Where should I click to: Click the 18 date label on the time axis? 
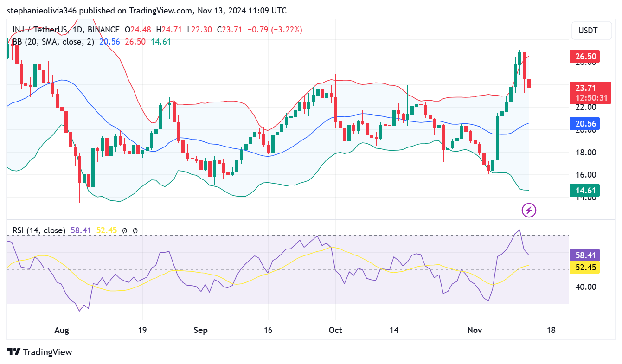pyautogui.click(x=551, y=330)
